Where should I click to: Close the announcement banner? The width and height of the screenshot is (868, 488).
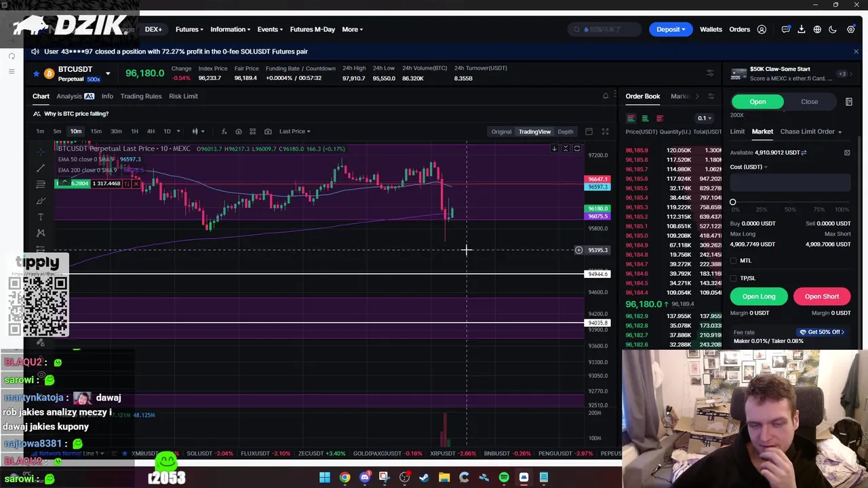(x=856, y=52)
